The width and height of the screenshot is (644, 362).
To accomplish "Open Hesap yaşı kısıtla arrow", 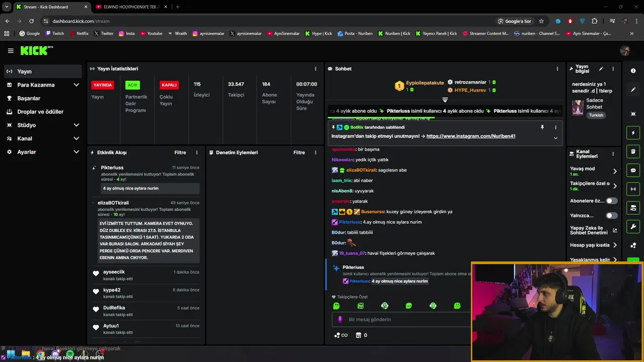I will tap(615, 245).
